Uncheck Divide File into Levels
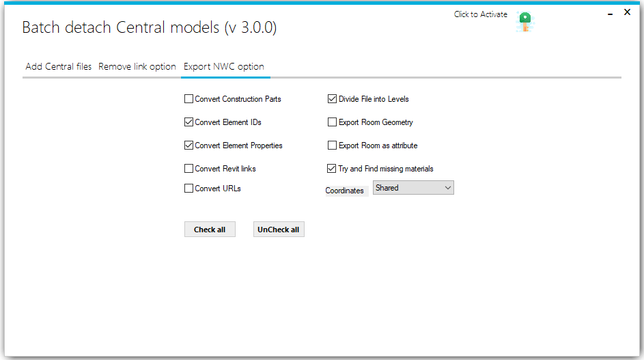The height and width of the screenshot is (360, 644). pyautogui.click(x=333, y=99)
